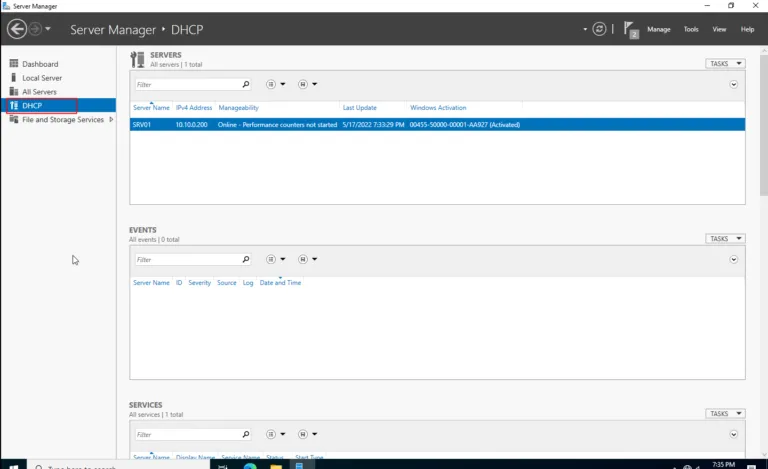Open the View menu
This screenshot has width=768, height=469.
(x=719, y=29)
